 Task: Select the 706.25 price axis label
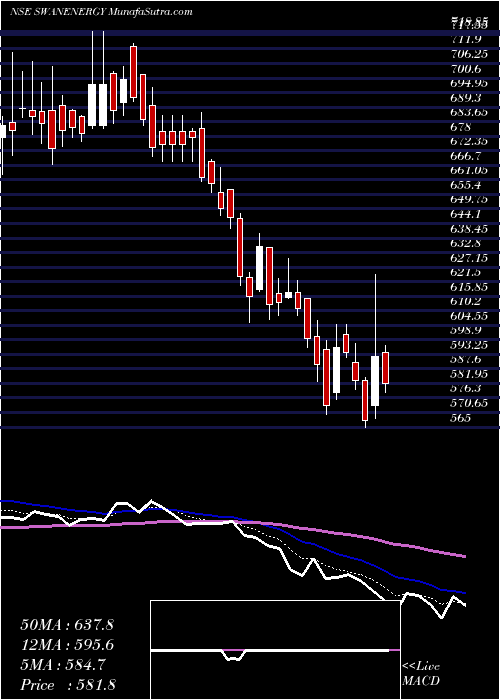point(471,55)
